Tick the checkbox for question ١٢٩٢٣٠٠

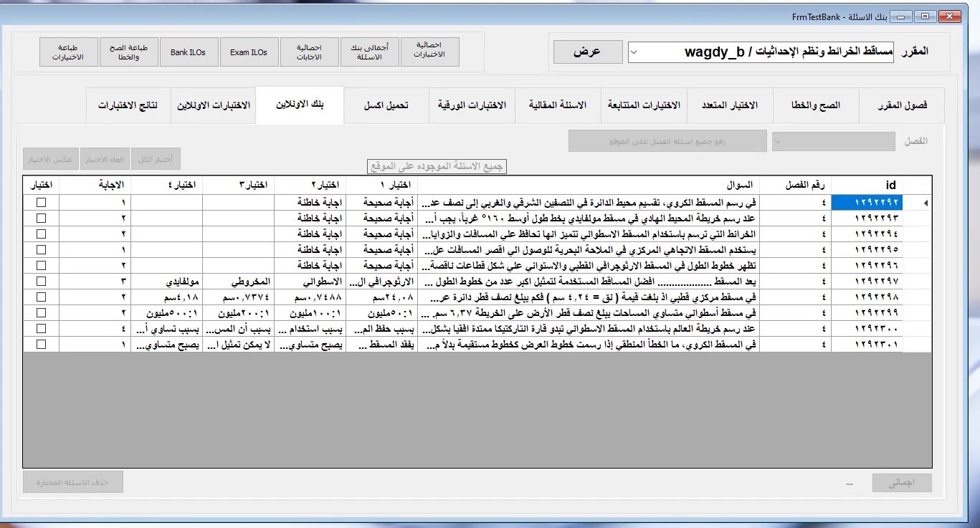41,329
